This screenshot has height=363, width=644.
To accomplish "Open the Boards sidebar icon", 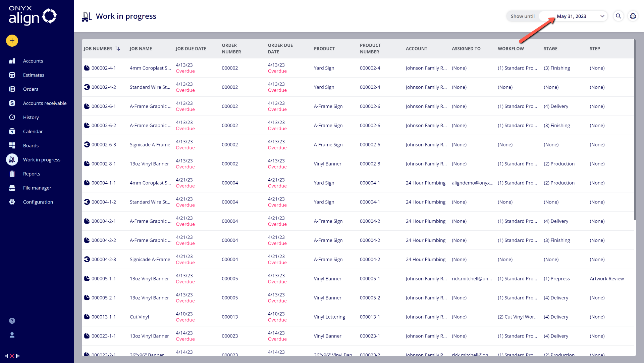I will click(x=12, y=145).
